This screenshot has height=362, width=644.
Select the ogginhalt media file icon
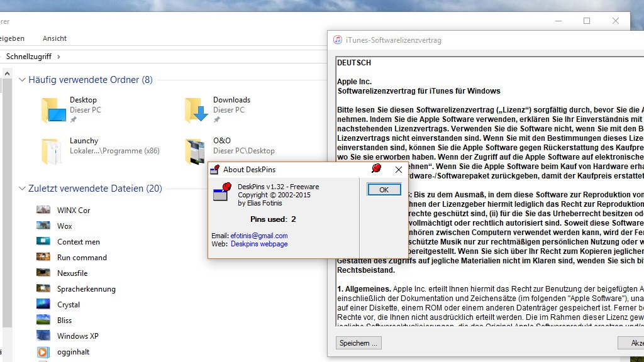coord(43,352)
